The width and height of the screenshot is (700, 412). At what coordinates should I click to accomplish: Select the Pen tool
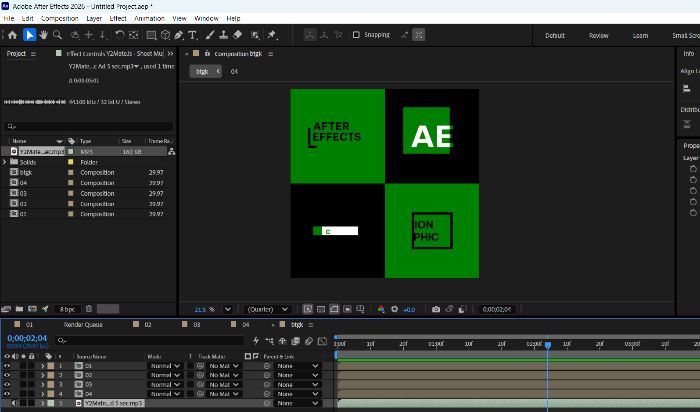click(179, 35)
